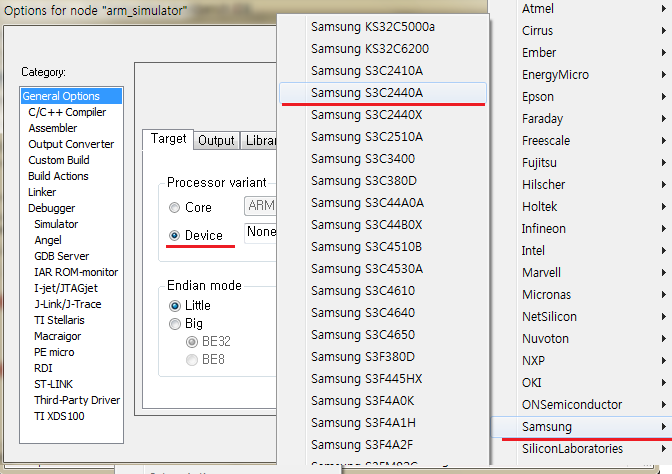Switch to the Output tab
Image resolution: width=672 pixels, height=474 pixels.
click(216, 141)
